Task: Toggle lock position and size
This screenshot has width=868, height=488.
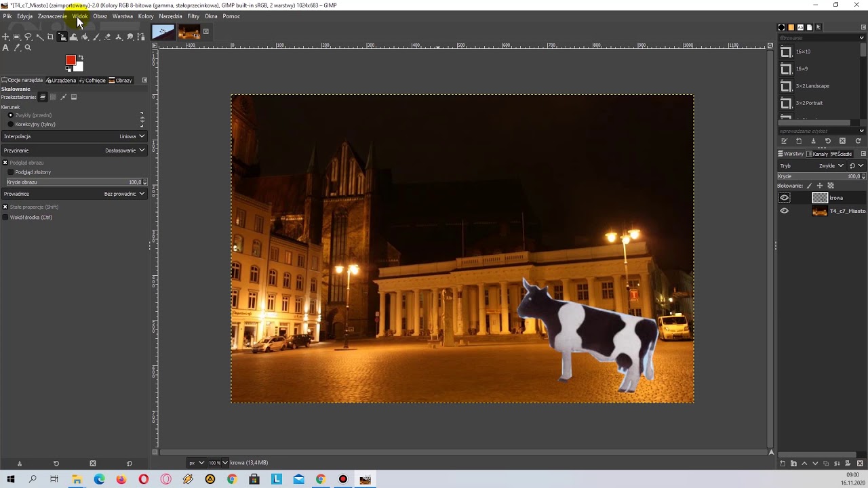Action: (x=820, y=186)
